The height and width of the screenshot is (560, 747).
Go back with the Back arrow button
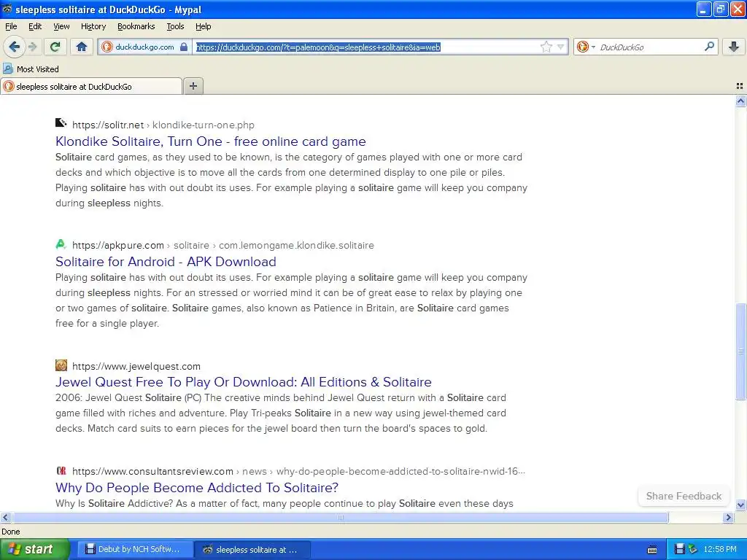click(14, 47)
